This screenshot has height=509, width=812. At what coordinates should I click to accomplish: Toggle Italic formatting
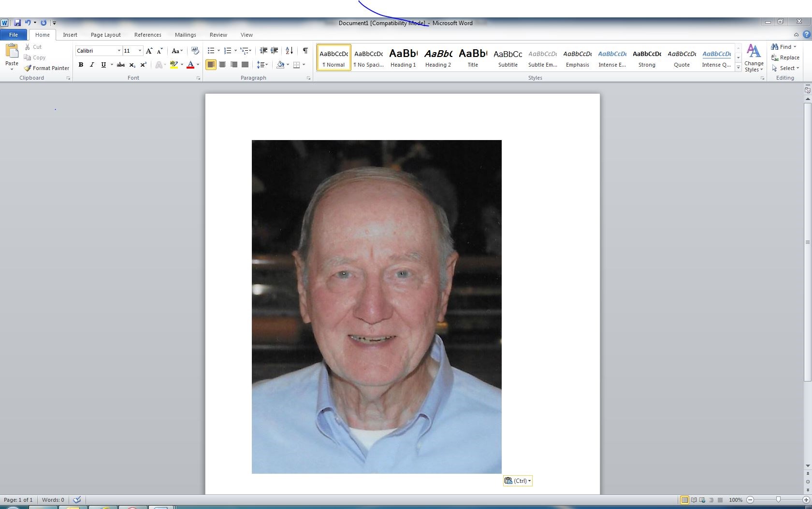coord(92,65)
